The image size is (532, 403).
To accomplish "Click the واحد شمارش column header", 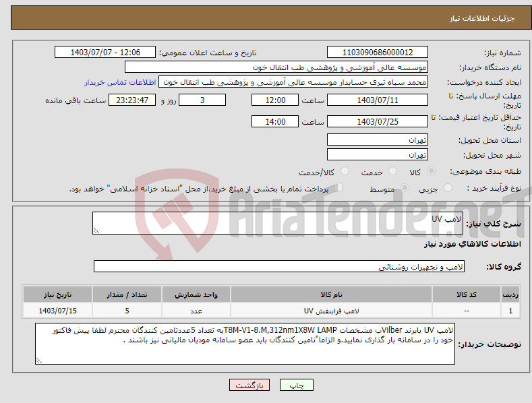I will click(196, 294).
